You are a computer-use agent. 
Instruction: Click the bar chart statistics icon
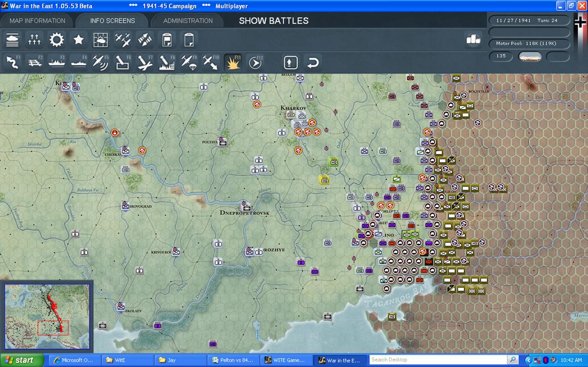[x=473, y=40]
